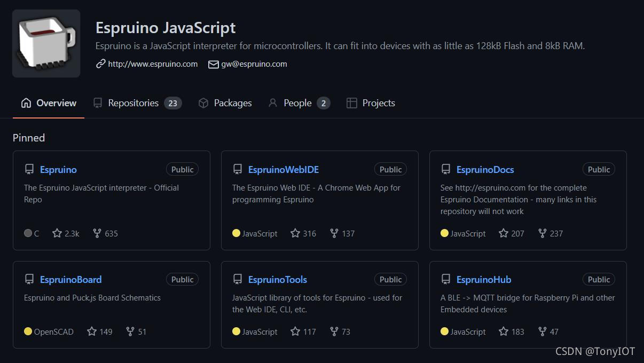Viewport: 644px width, 363px height.
Task: Open the EspruinoWebIDE repository link
Action: click(x=284, y=170)
